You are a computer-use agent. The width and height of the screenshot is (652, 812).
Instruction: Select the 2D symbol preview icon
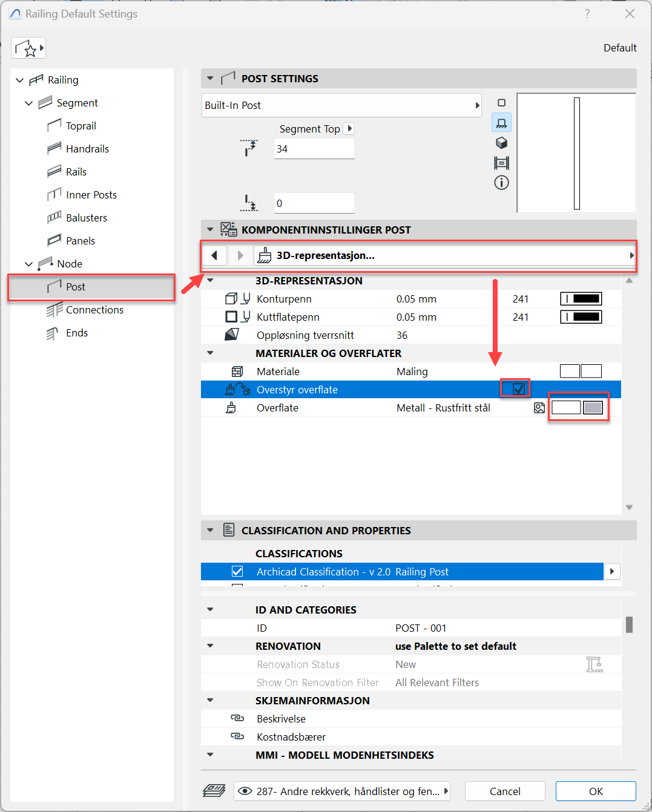tap(501, 103)
